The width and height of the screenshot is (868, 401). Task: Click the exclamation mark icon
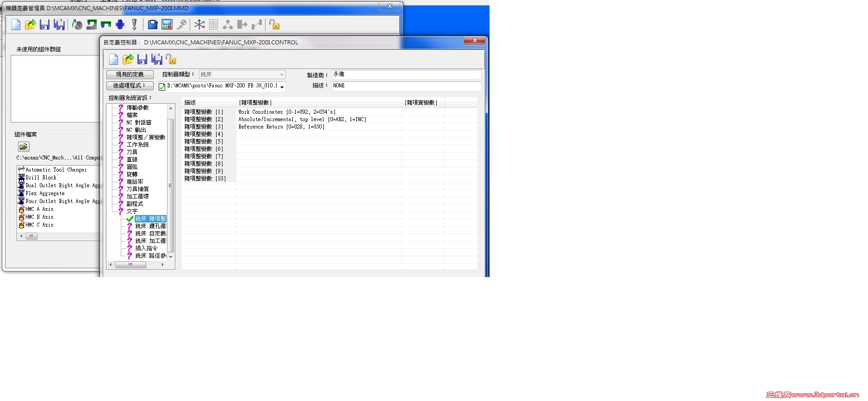(x=135, y=25)
